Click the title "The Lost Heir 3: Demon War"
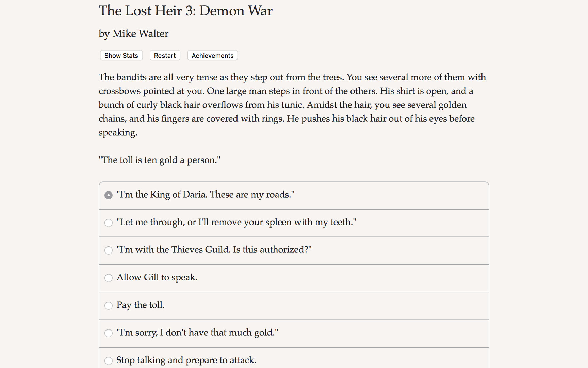The height and width of the screenshot is (368, 588). click(185, 11)
